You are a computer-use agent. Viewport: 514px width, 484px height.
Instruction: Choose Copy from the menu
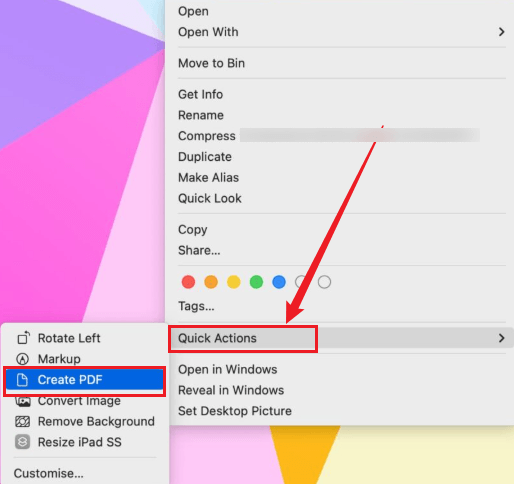pyautogui.click(x=193, y=230)
